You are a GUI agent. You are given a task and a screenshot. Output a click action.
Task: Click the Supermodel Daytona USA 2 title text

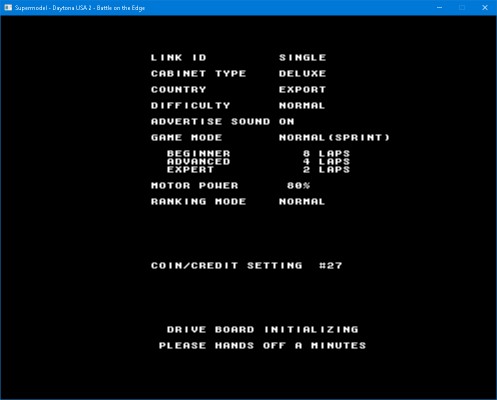coord(80,8)
